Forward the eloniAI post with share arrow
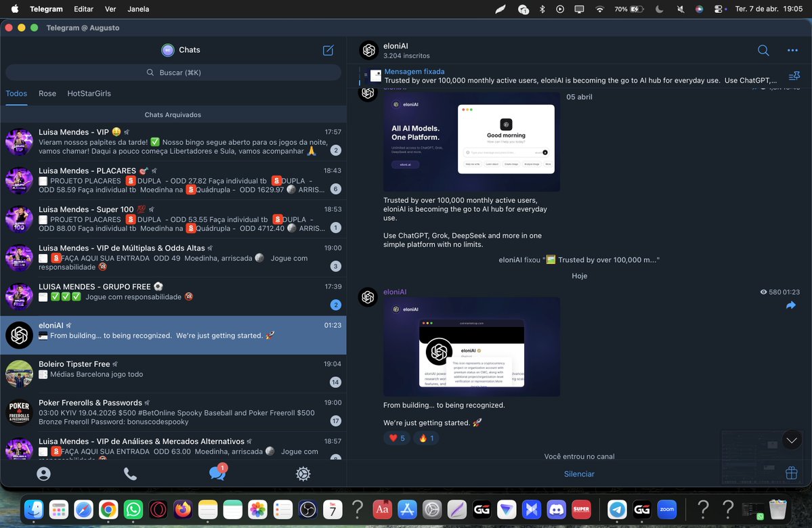Screen dimensions: 812x528 click(x=791, y=305)
